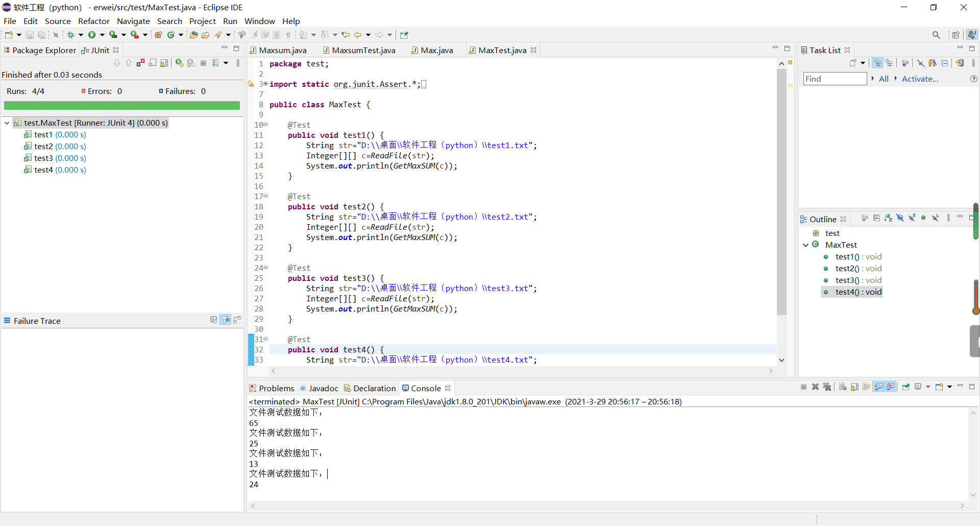Screen dimensions: 980x526
Task: Click Open Perspective icon at top right
Action: pyautogui.click(x=955, y=35)
